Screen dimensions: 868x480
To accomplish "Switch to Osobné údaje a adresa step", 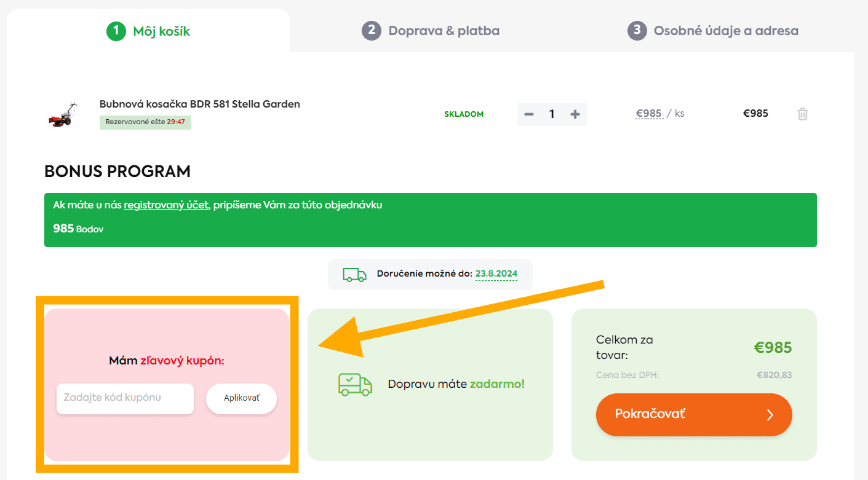I will tap(713, 31).
